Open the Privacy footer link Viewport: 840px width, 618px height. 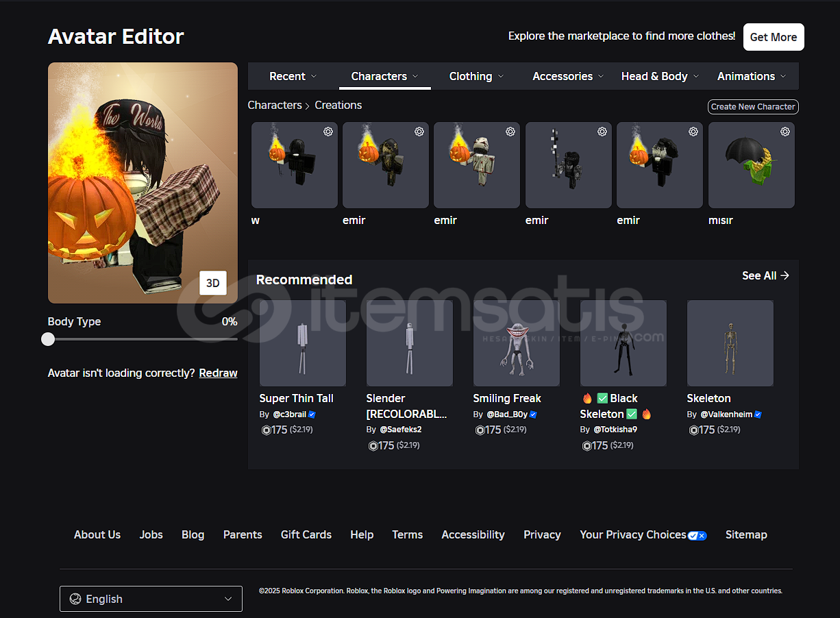pyautogui.click(x=542, y=534)
